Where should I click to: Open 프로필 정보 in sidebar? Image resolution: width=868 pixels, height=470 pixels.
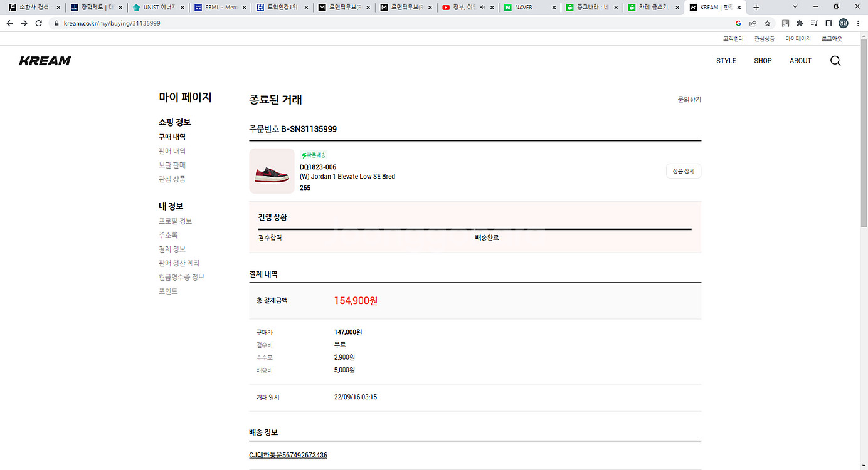(x=176, y=221)
